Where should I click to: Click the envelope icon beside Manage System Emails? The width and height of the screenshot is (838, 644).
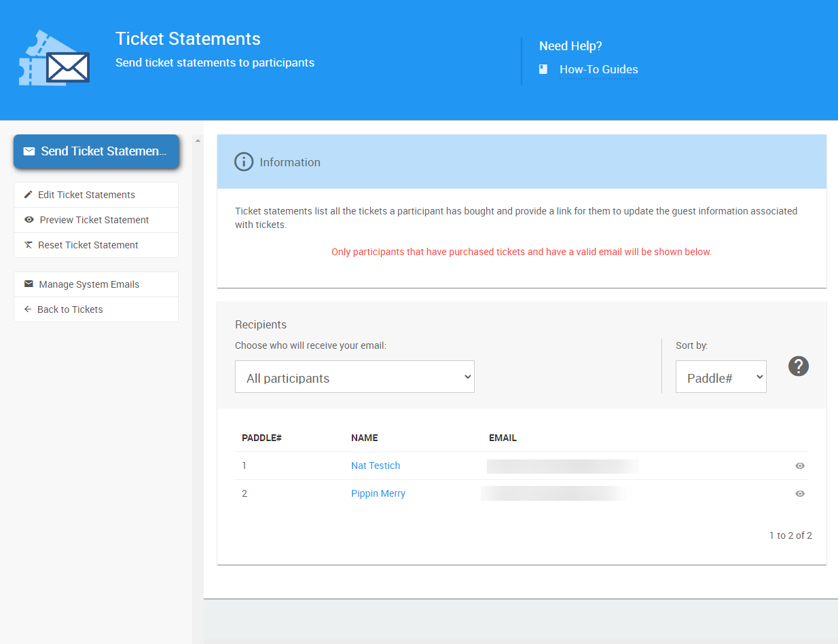(x=29, y=284)
